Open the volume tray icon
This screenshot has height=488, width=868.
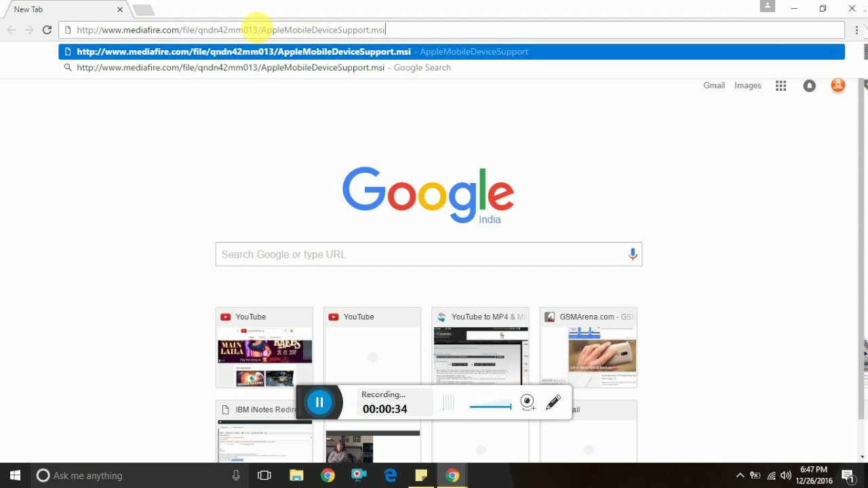point(786,476)
